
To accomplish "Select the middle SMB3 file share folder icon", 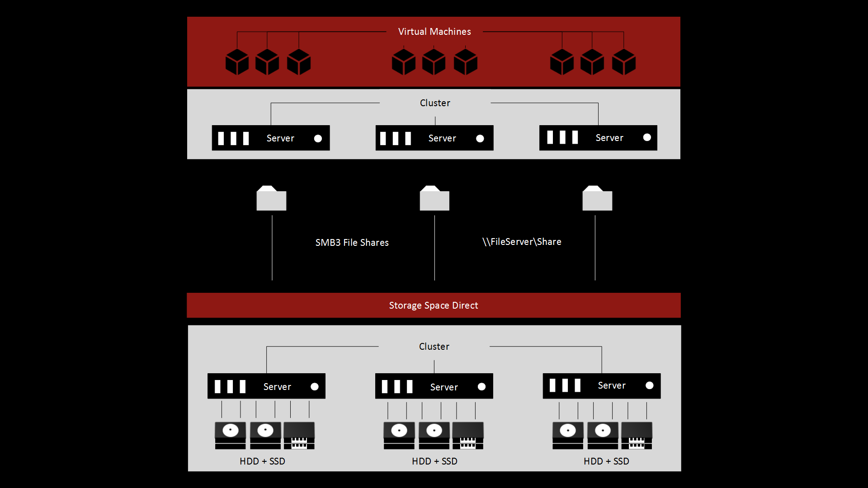I will pos(434,199).
